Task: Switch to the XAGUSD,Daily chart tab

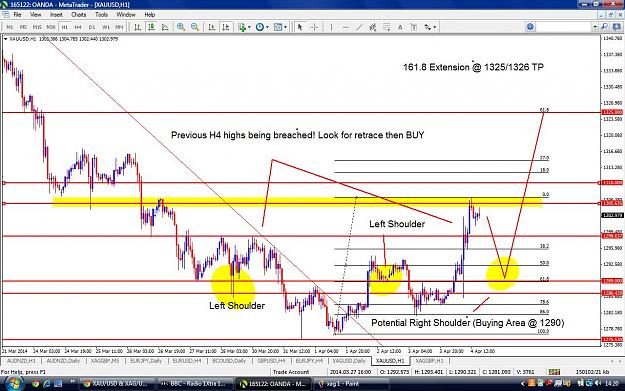Action: tap(349, 361)
